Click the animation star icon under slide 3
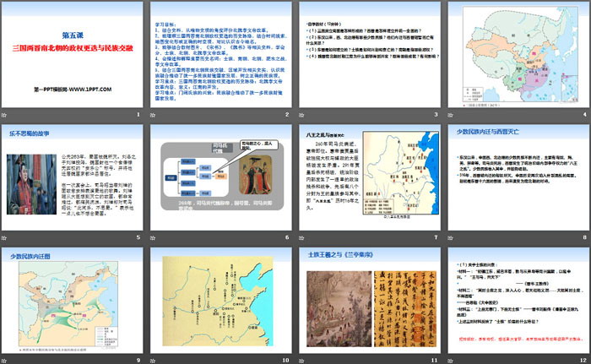Screen dimensions: 591x364 click(301, 115)
